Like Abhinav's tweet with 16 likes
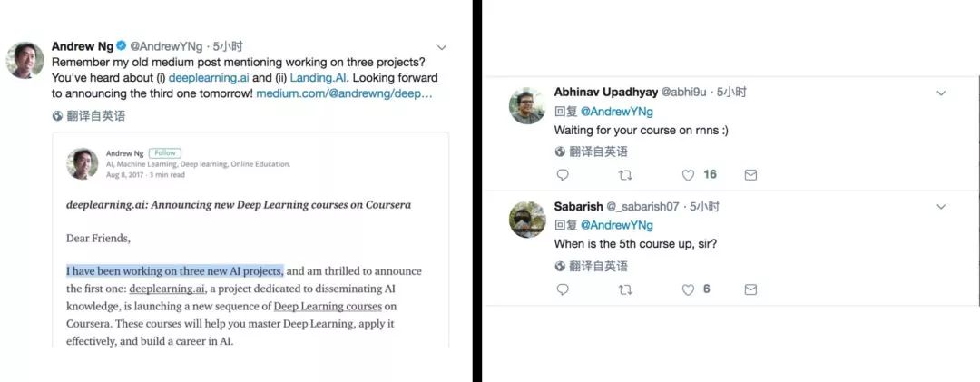980x382 pixels. [688, 174]
